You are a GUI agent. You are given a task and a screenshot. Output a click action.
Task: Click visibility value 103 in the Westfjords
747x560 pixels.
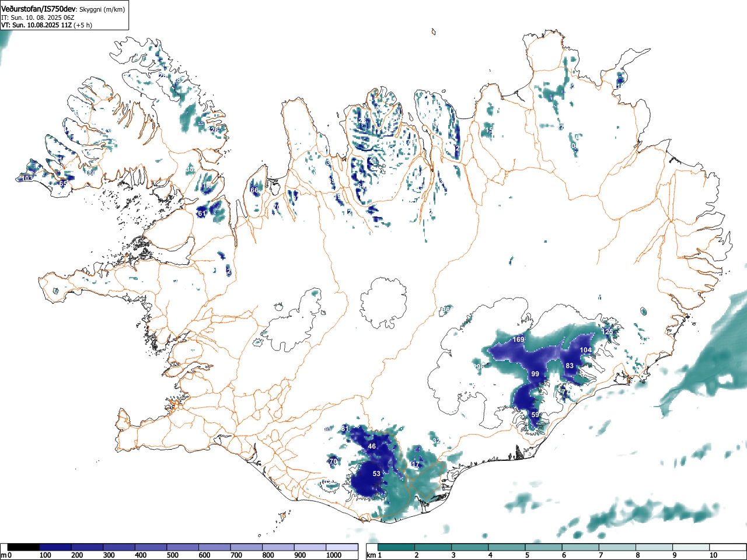click(x=26, y=178)
